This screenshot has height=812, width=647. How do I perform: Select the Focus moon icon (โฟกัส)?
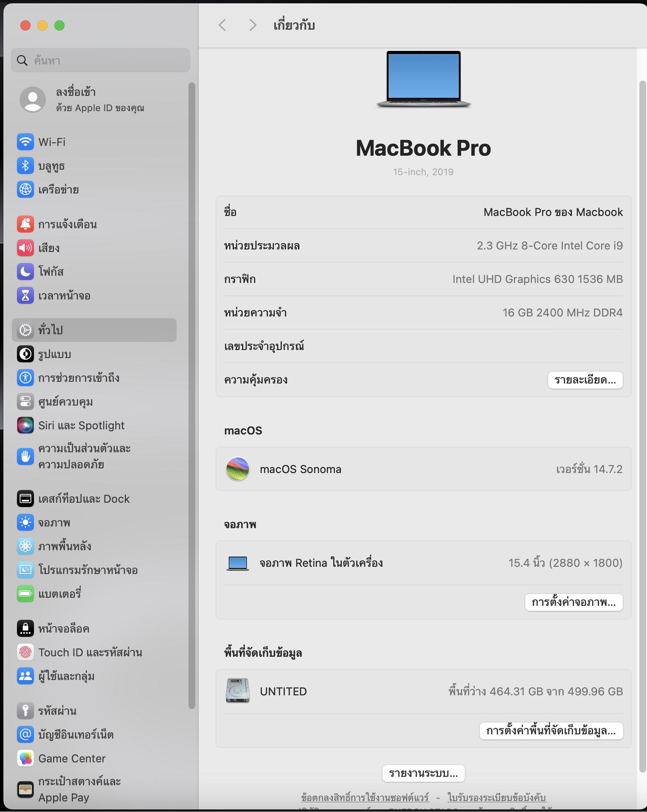pyautogui.click(x=25, y=272)
